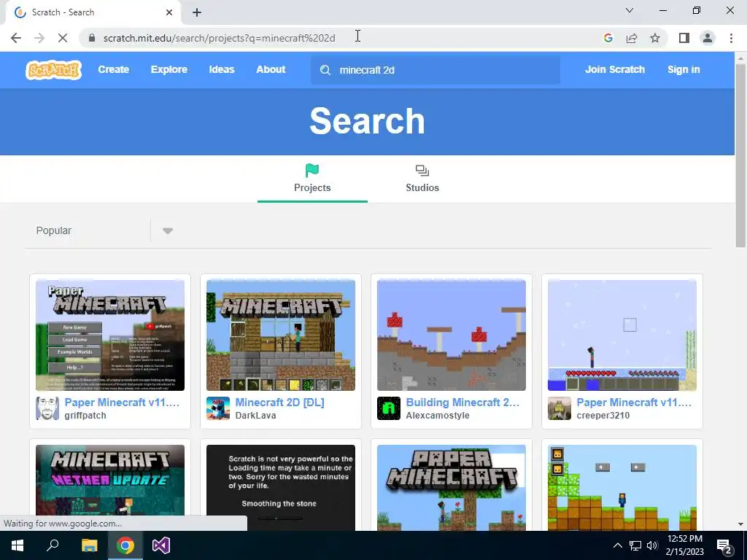Open the About menu item
The image size is (747, 560).
pos(271,69)
